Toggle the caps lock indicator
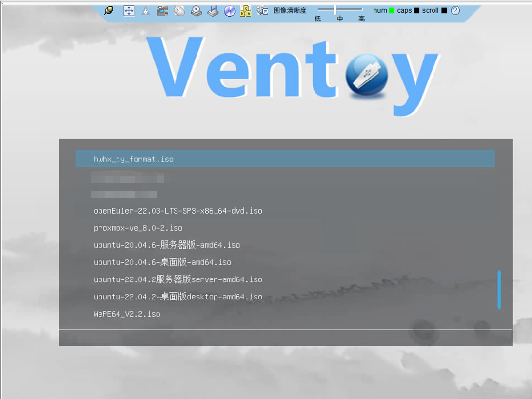Viewport: 532px width, 399px height. pos(416,10)
